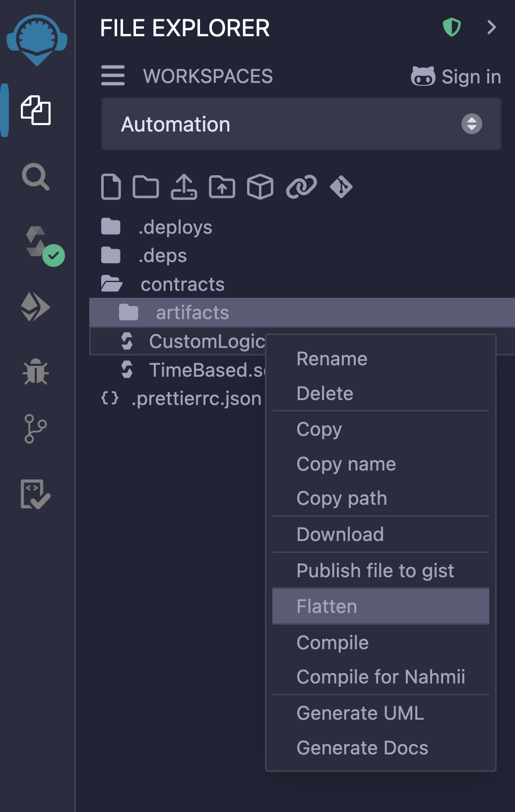Click the upload folder icon
This screenshot has width=515, height=812.
click(x=222, y=187)
